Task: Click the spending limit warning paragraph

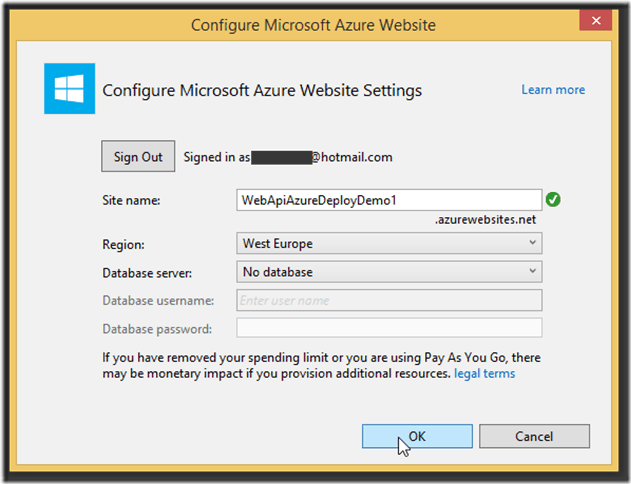Action: pos(322,365)
